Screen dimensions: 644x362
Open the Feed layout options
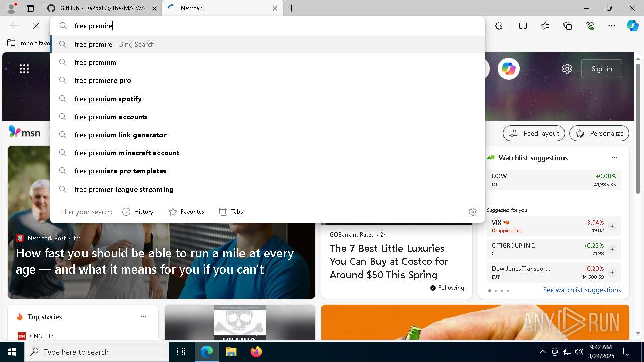[x=534, y=133]
